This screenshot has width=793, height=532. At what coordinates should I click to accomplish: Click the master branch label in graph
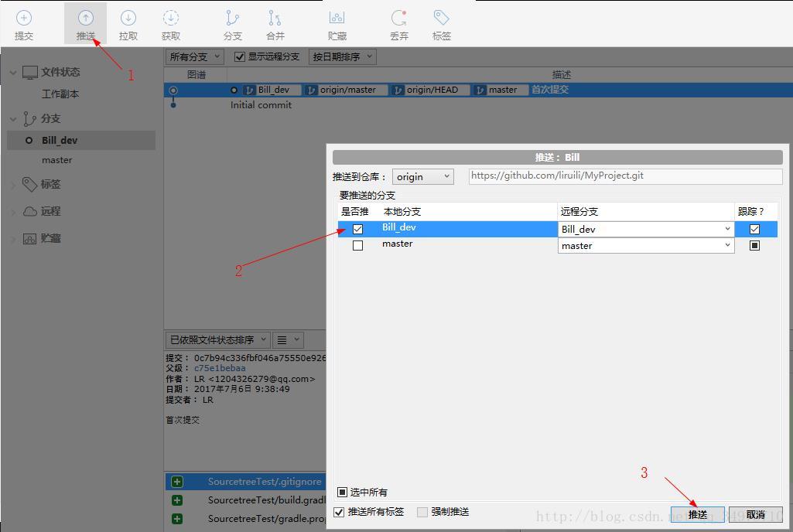pyautogui.click(x=501, y=90)
